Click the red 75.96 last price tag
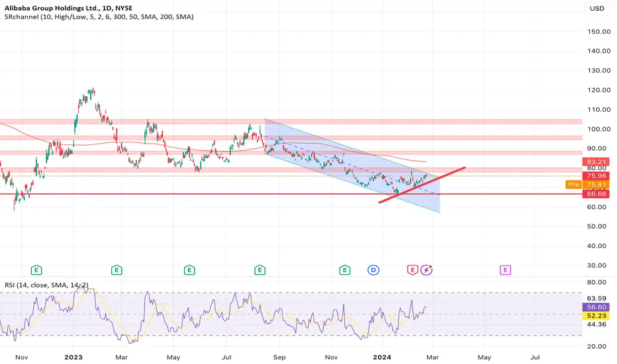This screenshot has width=617, height=364. click(596, 176)
